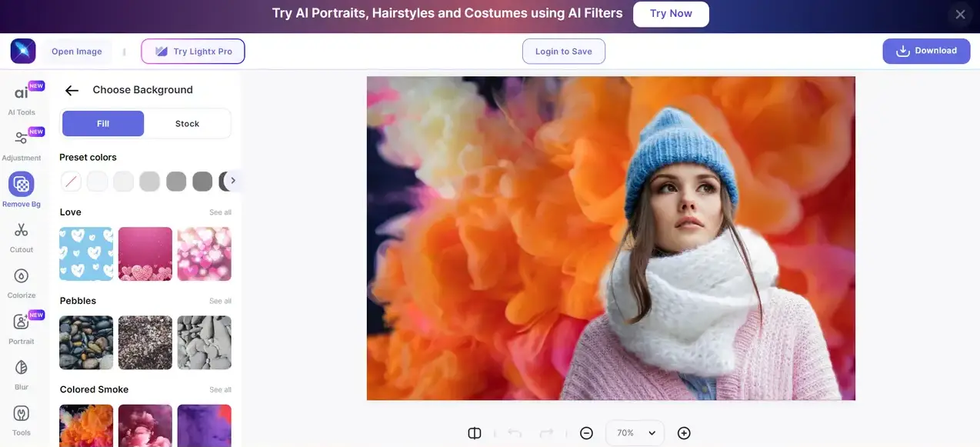
Task: Click the Try Now banner button
Action: point(671,14)
